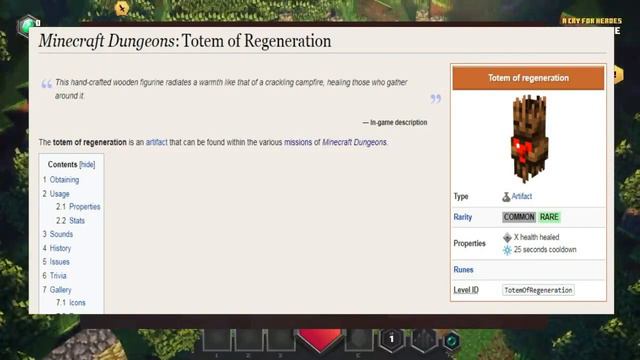This screenshot has height=360, width=640.
Task: Click the yellow hexagon marker at top
Action: pos(122,8)
